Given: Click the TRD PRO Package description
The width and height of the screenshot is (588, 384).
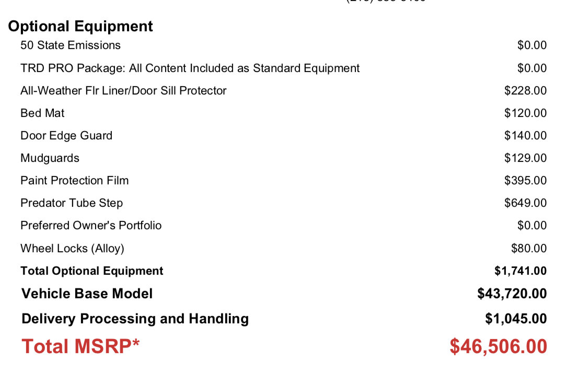Looking at the screenshot, I should pos(190,68).
